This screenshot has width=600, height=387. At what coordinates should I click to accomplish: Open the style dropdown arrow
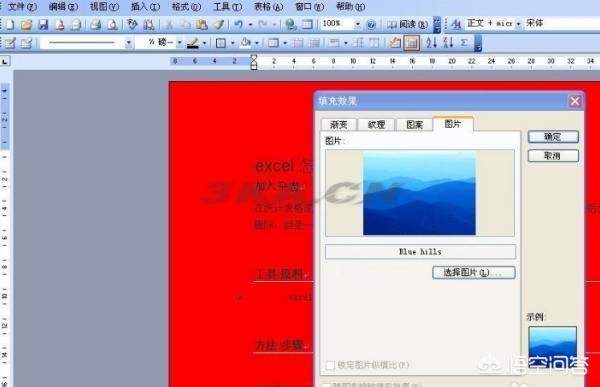coord(518,24)
